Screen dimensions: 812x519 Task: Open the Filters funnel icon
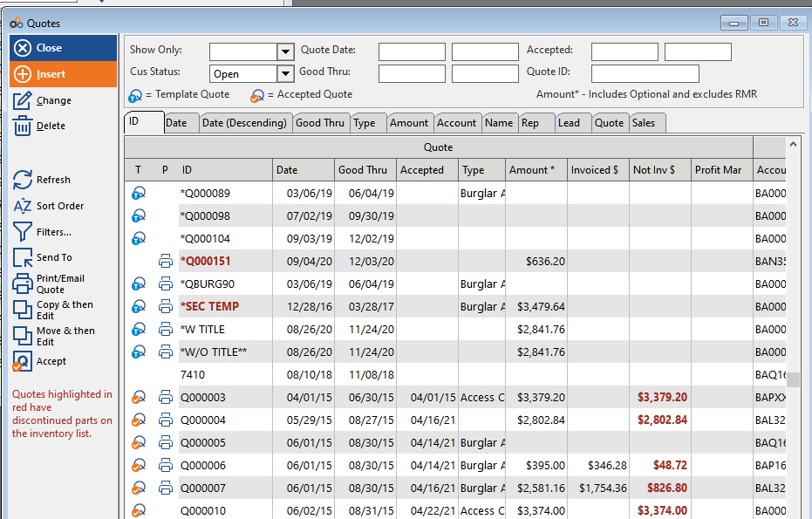23,232
